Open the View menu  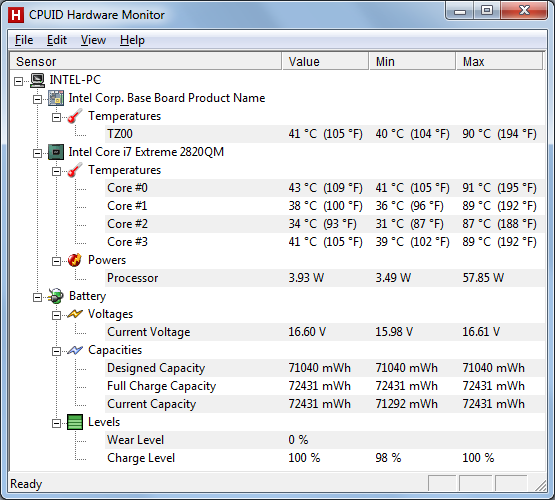coord(93,40)
